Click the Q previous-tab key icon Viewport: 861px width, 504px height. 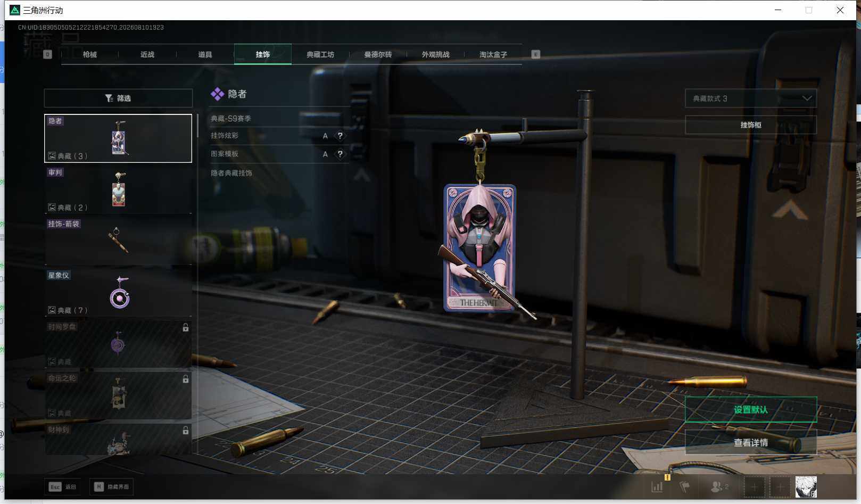pos(47,54)
